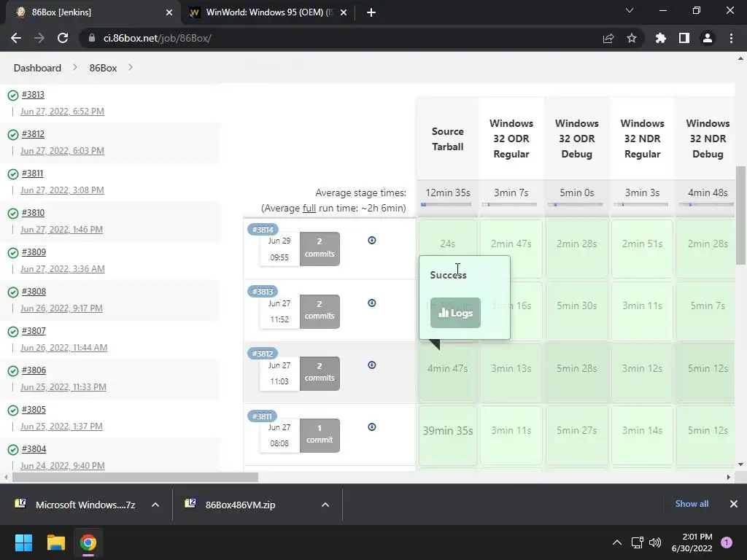Click success status icon for build #3807

13,332
